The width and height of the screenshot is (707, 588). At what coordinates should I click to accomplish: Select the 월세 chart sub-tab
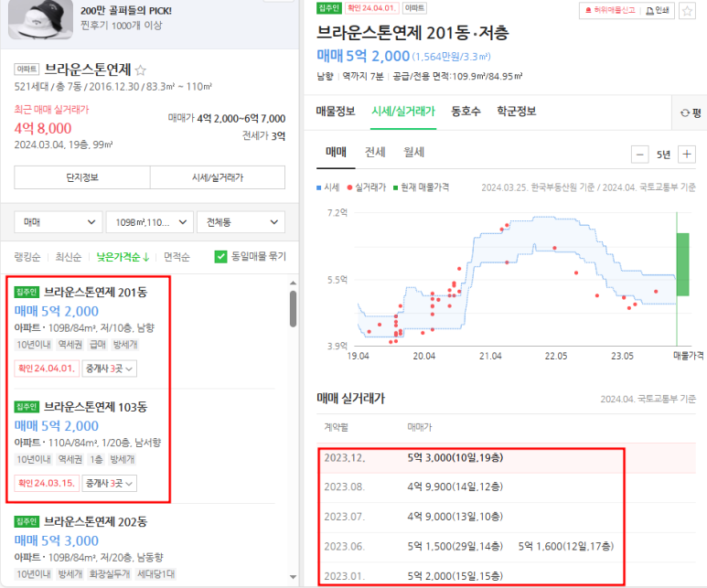pos(414,153)
